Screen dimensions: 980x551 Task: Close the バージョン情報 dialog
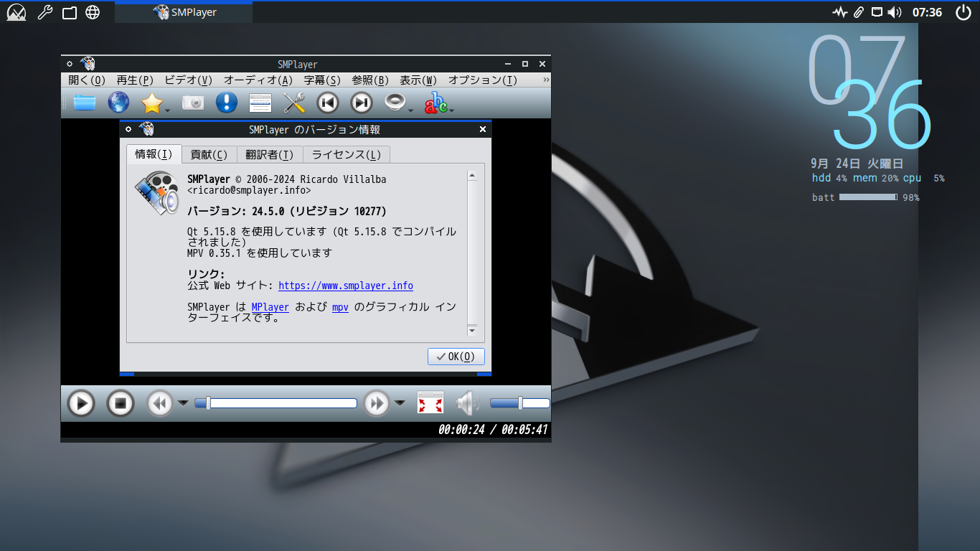[x=483, y=129]
